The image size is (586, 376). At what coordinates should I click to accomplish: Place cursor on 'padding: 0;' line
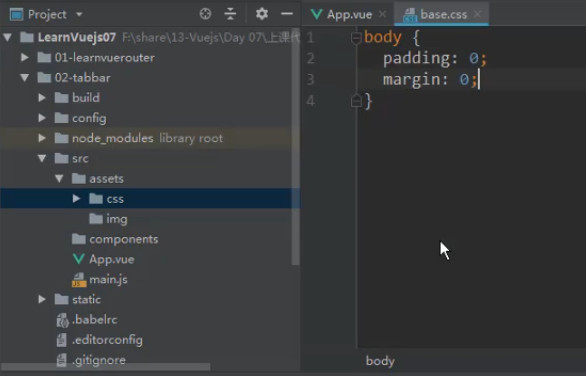[435, 58]
